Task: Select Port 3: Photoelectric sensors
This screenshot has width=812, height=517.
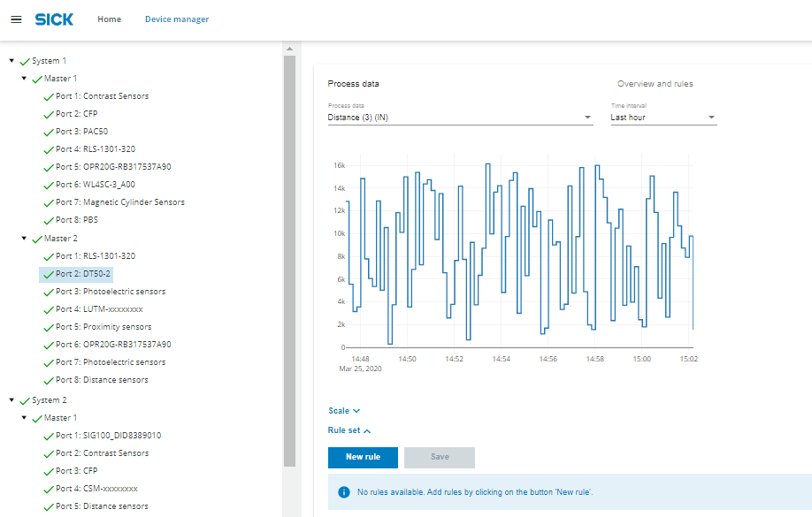Action: coord(111,292)
